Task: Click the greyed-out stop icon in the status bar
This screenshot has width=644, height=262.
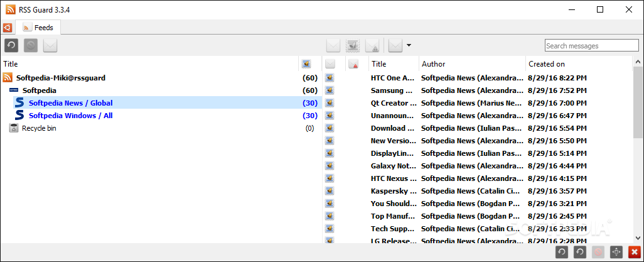Action: [x=598, y=252]
